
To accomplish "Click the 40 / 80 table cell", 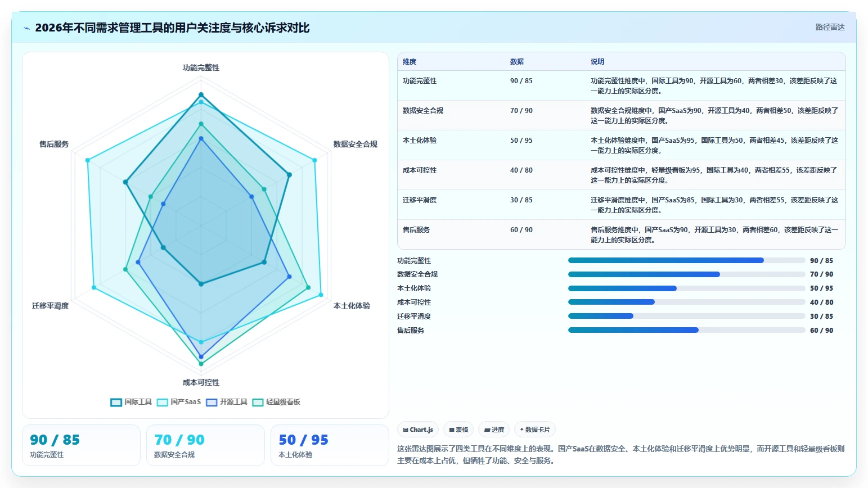I will (521, 170).
